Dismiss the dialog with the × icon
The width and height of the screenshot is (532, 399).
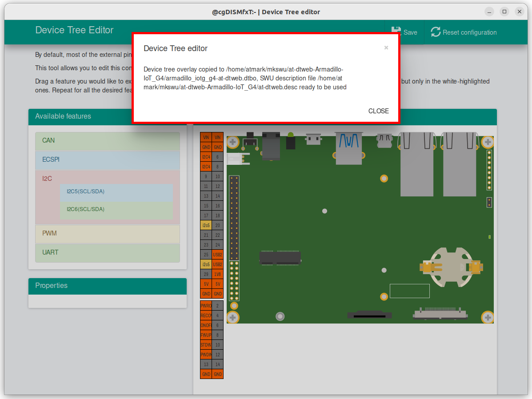[x=386, y=48]
